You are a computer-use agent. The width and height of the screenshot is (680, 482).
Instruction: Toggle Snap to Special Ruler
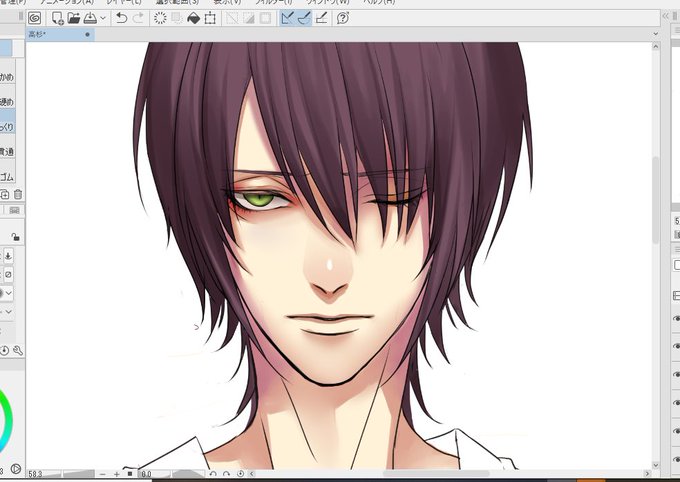(304, 18)
